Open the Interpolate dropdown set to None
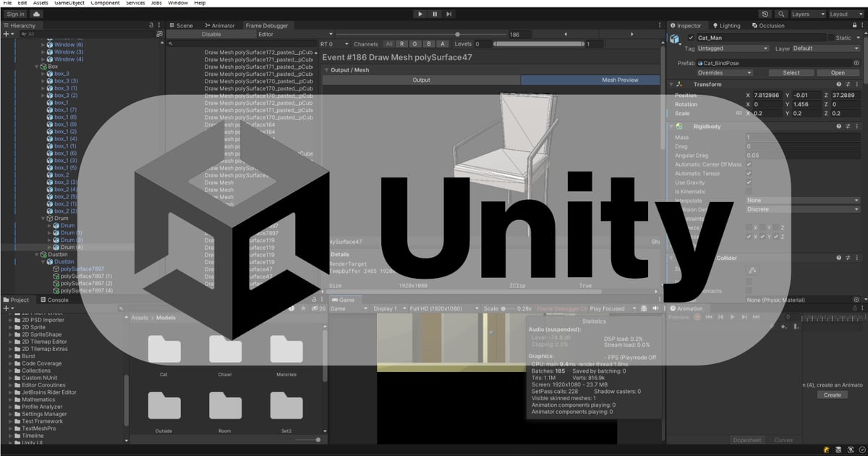Screen dimensions: 868x456 (x=803, y=200)
